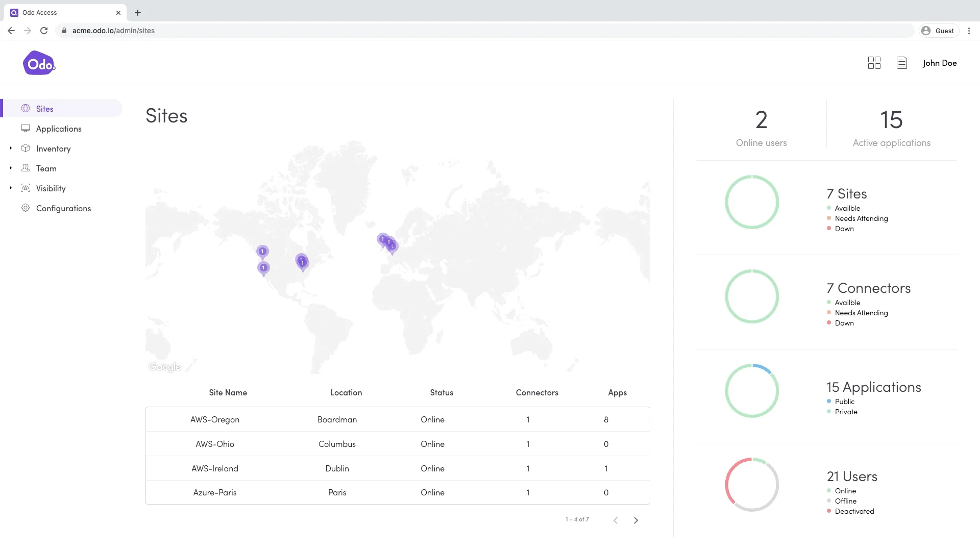Open a new browser tab
Image resolution: width=980 pixels, height=551 pixels.
(x=137, y=13)
